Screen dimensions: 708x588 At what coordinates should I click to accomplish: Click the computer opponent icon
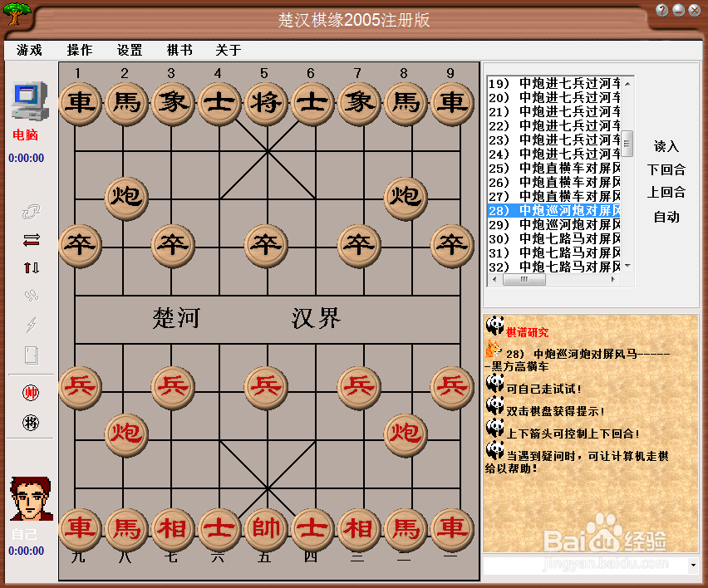[30, 100]
